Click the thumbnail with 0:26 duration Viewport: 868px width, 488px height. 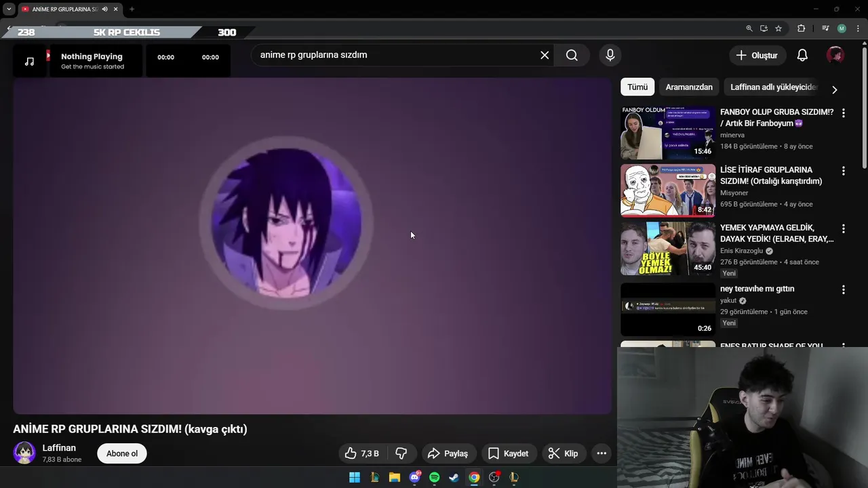(668, 309)
